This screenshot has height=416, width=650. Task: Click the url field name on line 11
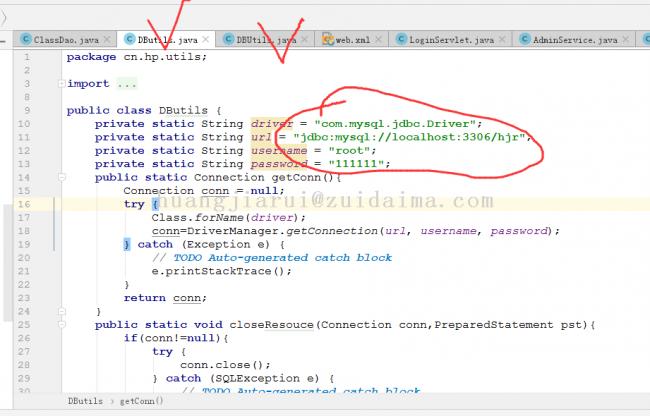click(x=261, y=137)
